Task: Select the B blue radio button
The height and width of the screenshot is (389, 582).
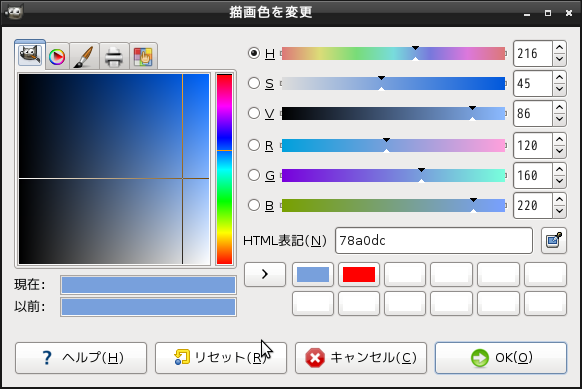Action: tap(254, 205)
